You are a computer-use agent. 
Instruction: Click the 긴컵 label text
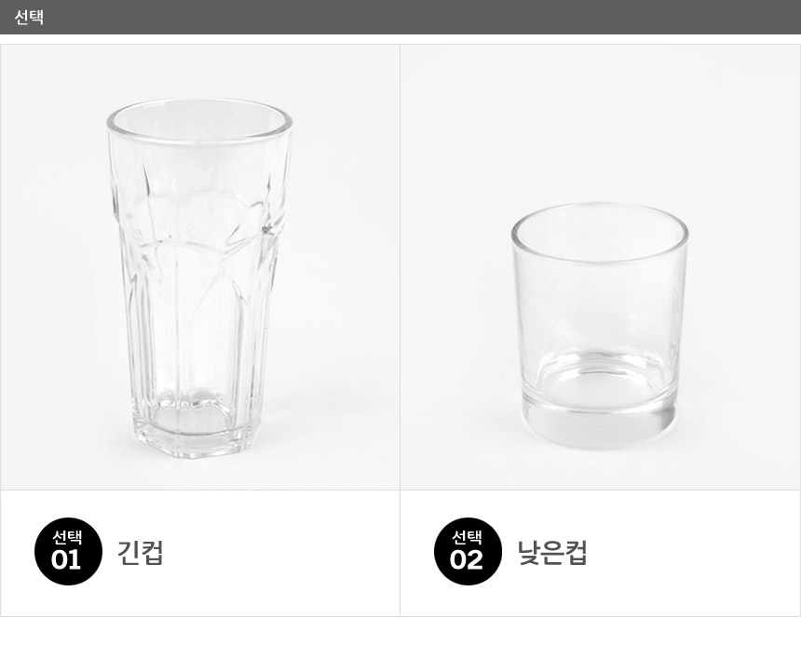click(141, 552)
